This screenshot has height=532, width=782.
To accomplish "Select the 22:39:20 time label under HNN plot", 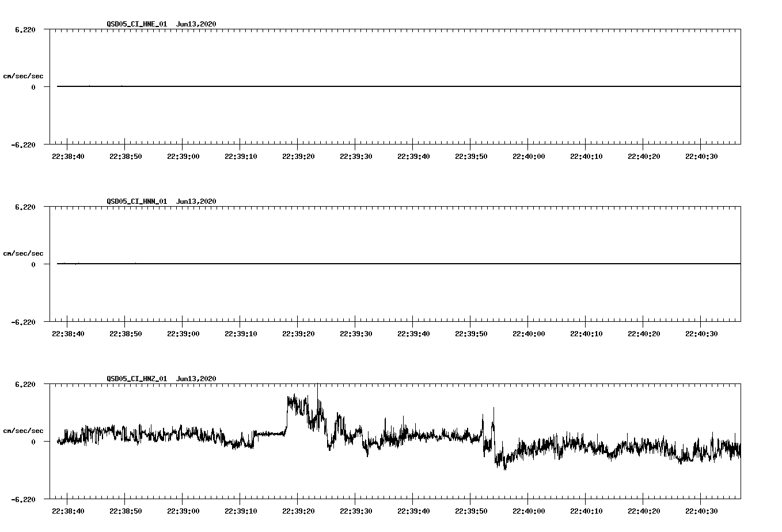I will click(x=298, y=334).
